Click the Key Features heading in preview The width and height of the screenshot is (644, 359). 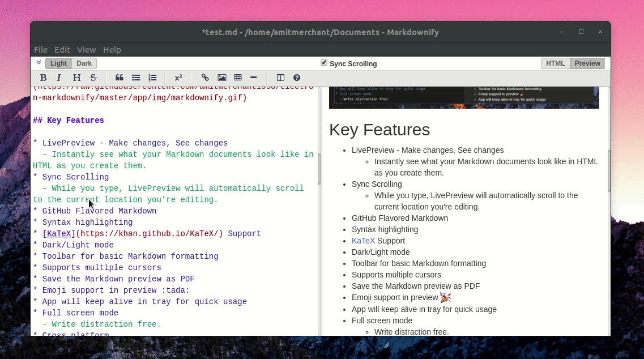[379, 130]
